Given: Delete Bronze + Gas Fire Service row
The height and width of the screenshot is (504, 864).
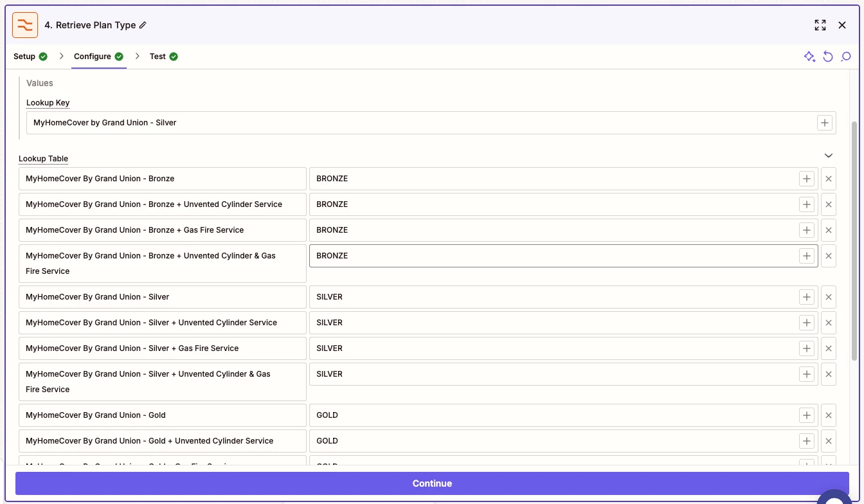Looking at the screenshot, I should [829, 230].
